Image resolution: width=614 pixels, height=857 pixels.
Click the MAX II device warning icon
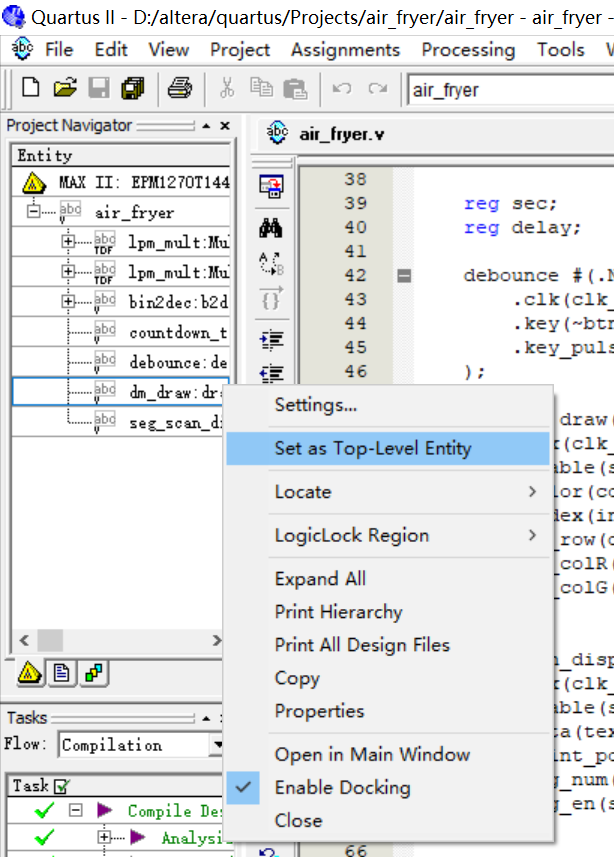[34, 183]
